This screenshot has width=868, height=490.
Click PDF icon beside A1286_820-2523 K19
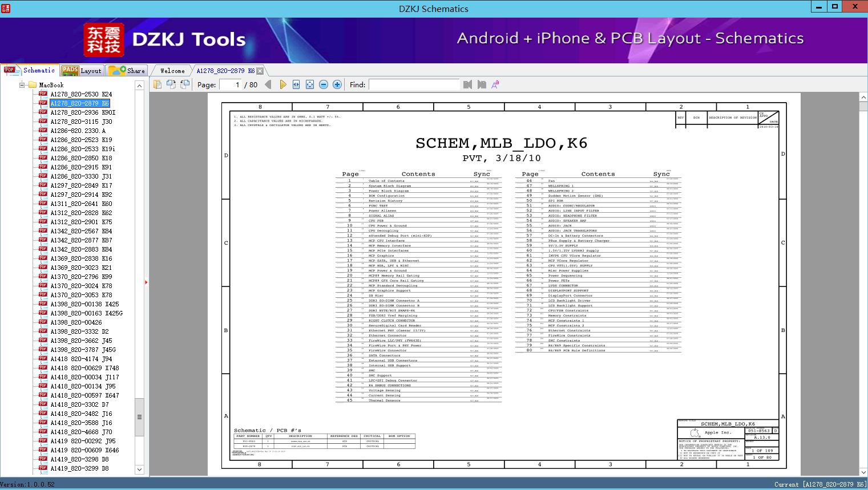pos(43,140)
